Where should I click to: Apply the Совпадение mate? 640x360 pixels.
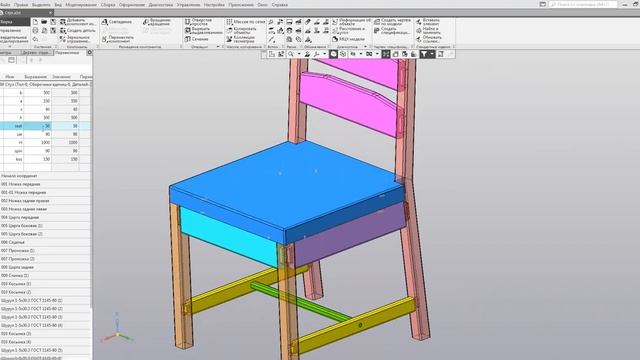pyautogui.click(x=117, y=22)
